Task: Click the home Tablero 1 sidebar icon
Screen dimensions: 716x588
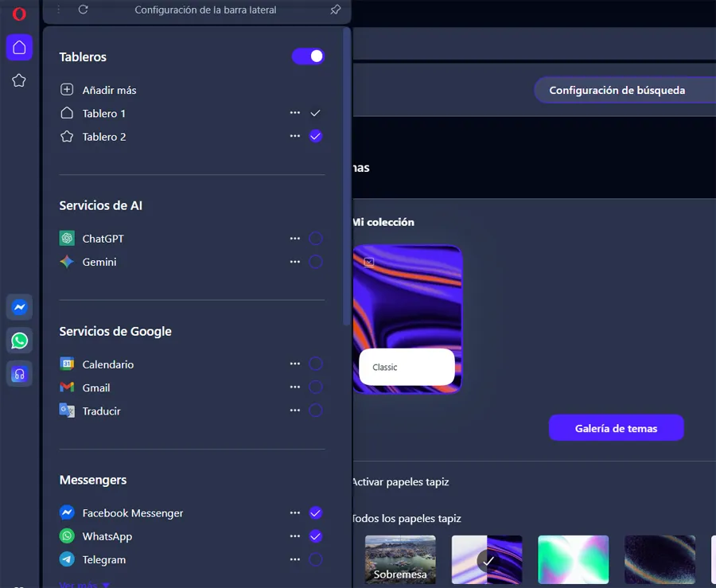Action: (x=19, y=48)
